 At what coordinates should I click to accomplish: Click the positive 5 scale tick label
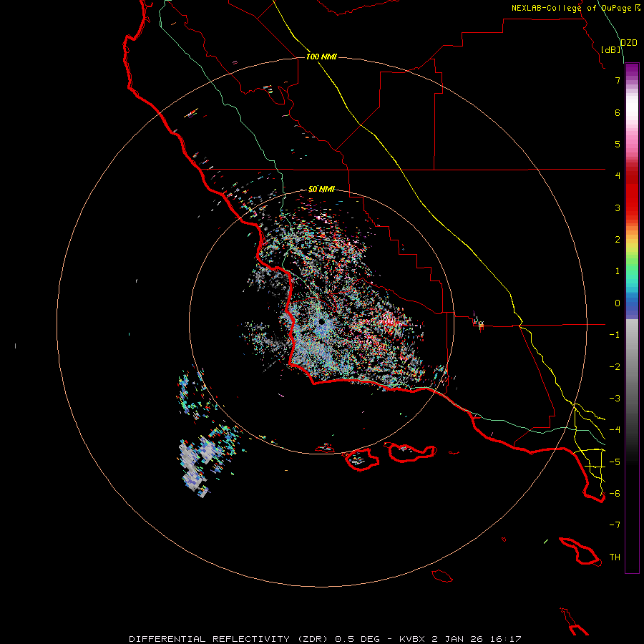coord(618,144)
